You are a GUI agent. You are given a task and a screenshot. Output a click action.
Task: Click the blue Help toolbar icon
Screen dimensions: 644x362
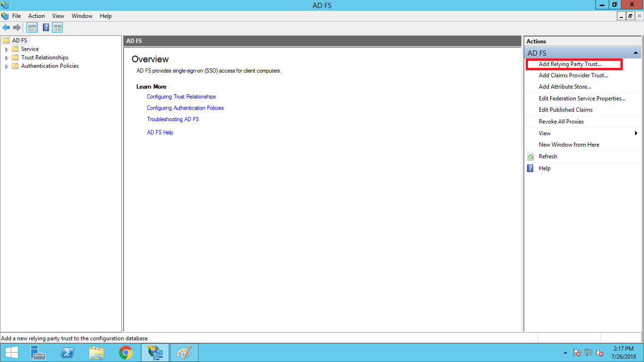tap(46, 28)
